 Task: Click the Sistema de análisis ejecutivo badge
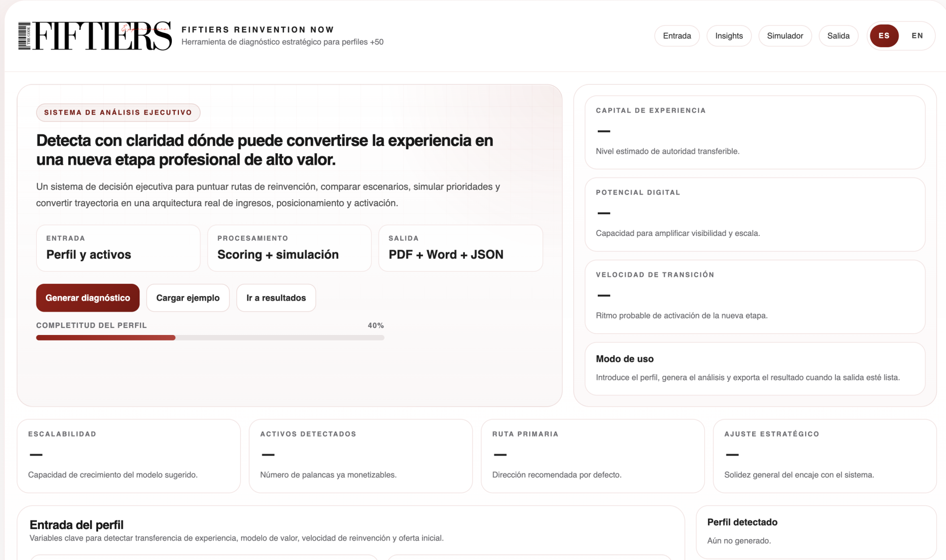118,112
